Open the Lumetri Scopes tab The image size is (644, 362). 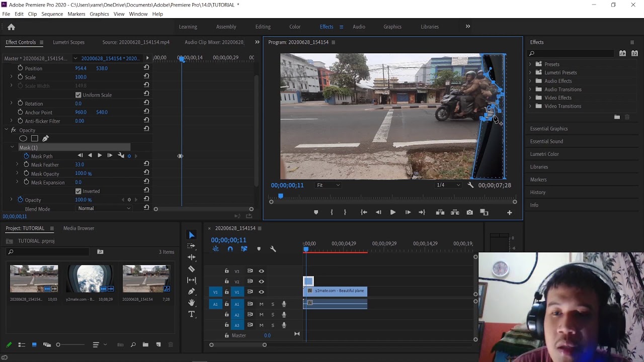68,42
